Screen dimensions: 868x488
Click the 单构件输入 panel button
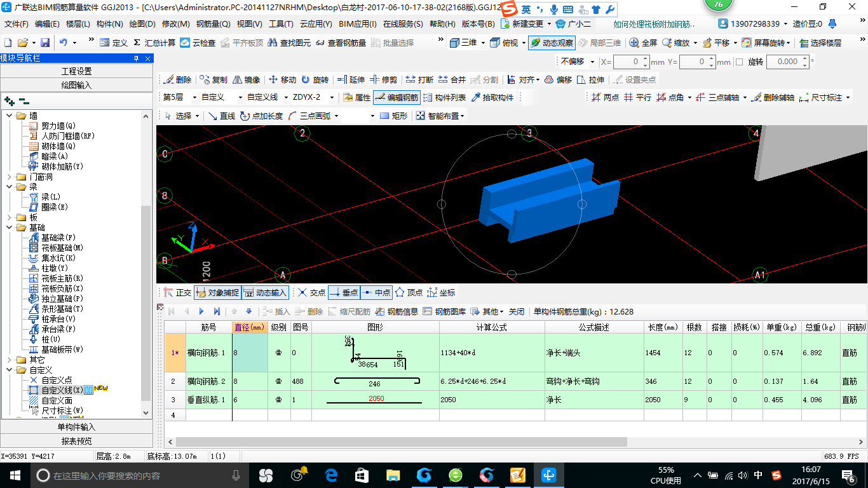click(x=76, y=427)
